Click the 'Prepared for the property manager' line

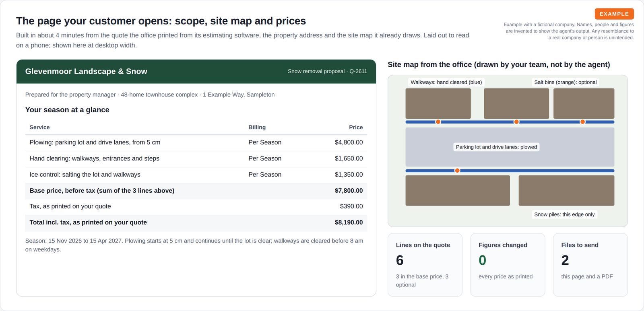(150, 95)
